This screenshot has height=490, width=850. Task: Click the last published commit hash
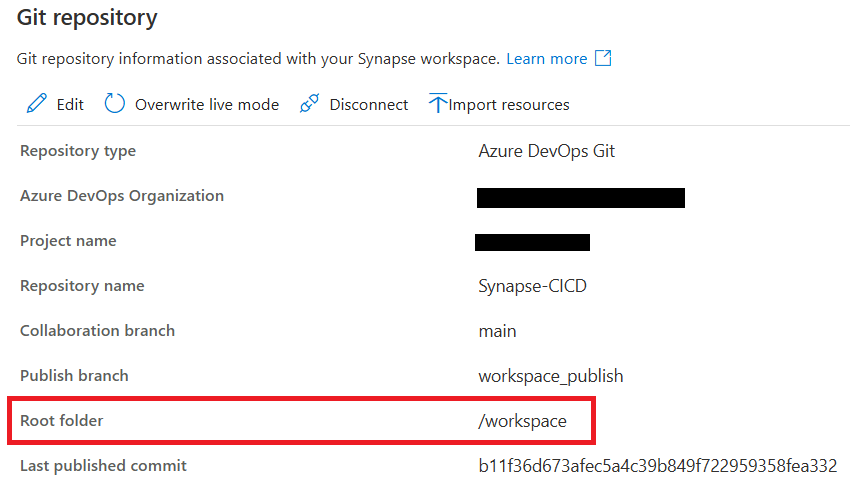pyautogui.click(x=657, y=466)
